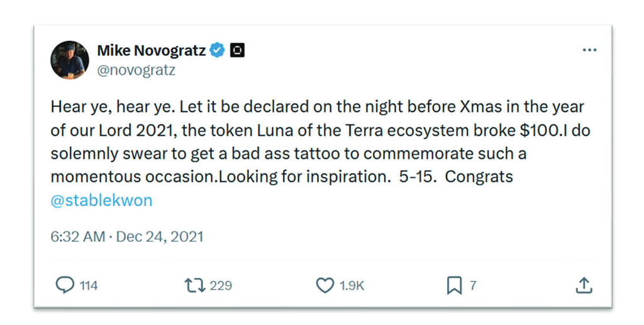
Task: Click the 6:32 AM timestamp
Action: pos(77,236)
